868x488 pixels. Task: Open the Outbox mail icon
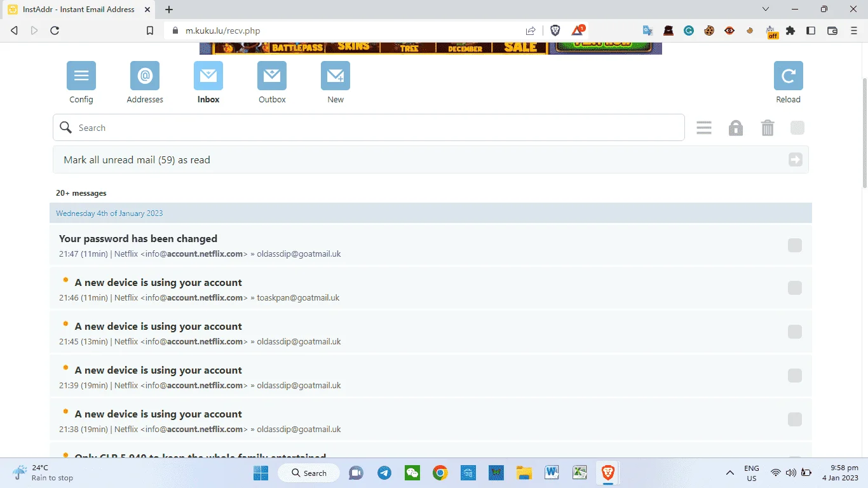pyautogui.click(x=272, y=76)
